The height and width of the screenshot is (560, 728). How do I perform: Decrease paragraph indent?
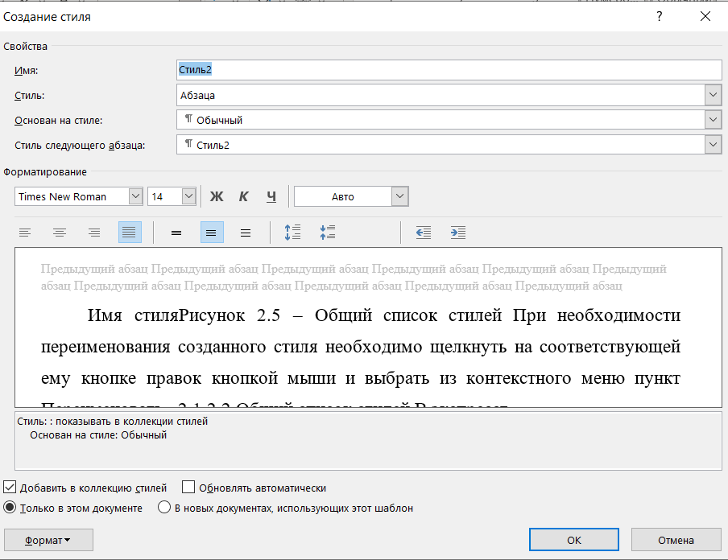pos(424,233)
